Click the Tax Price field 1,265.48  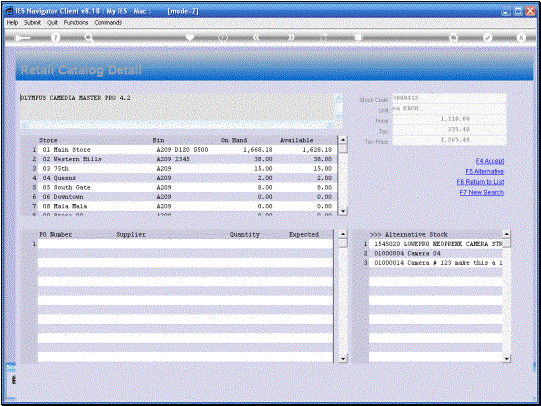449,140
